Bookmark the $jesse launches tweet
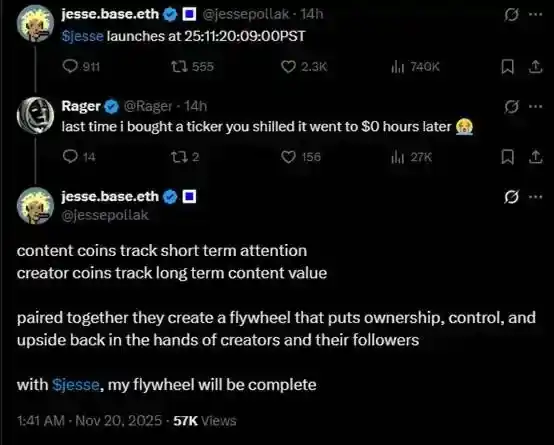The height and width of the screenshot is (445, 554). tap(508, 66)
